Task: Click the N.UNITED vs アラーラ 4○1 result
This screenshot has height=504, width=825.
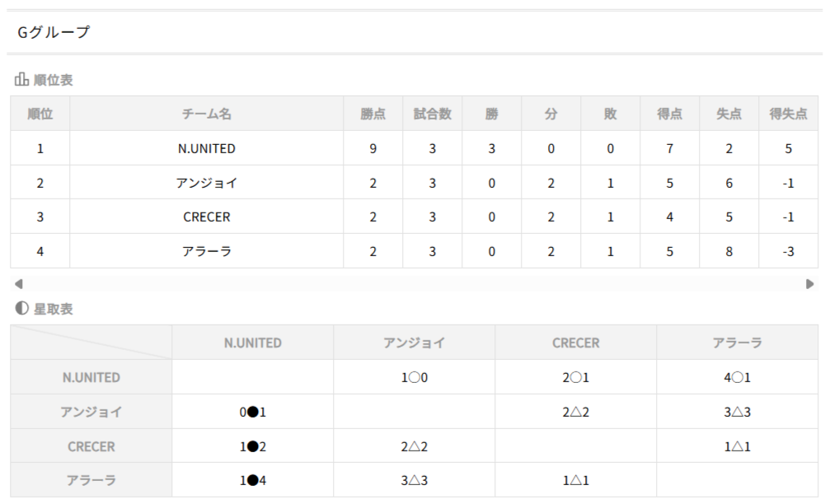Action: (737, 378)
